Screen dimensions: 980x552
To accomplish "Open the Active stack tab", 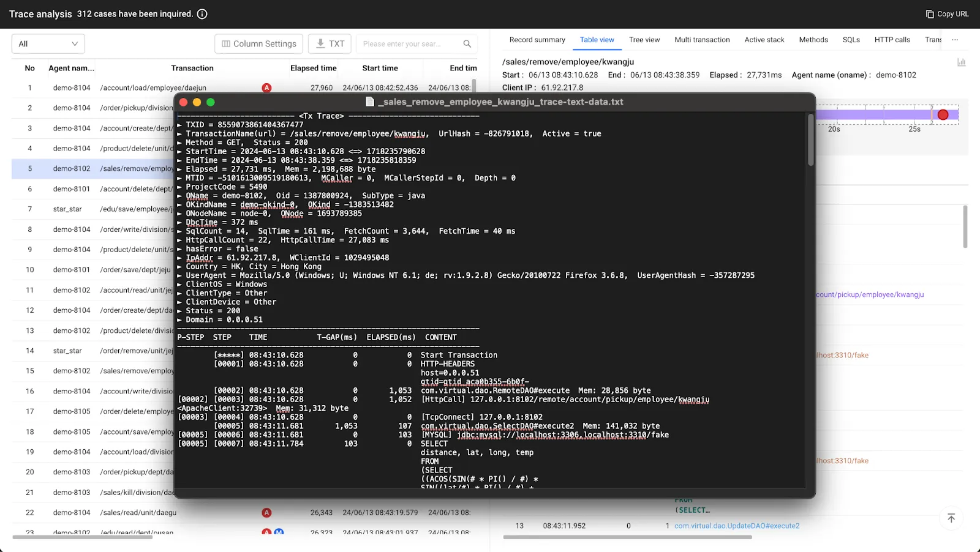I will pyautogui.click(x=764, y=40).
